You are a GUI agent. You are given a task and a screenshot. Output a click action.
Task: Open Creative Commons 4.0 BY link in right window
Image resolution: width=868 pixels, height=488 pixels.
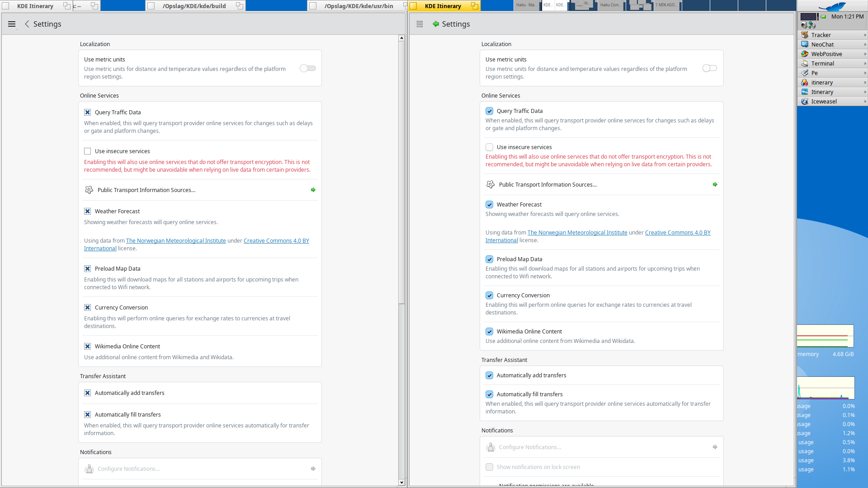[x=678, y=233]
